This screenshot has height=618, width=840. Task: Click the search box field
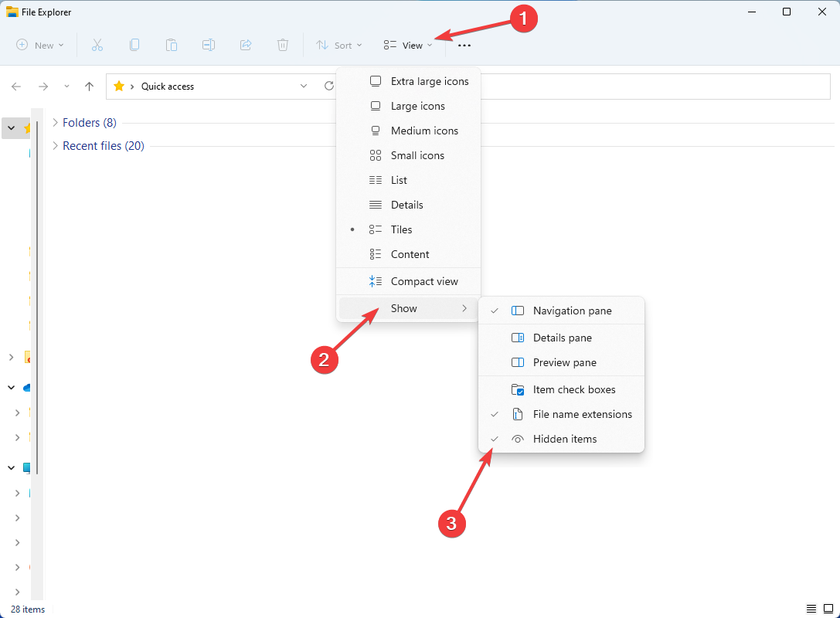point(656,87)
